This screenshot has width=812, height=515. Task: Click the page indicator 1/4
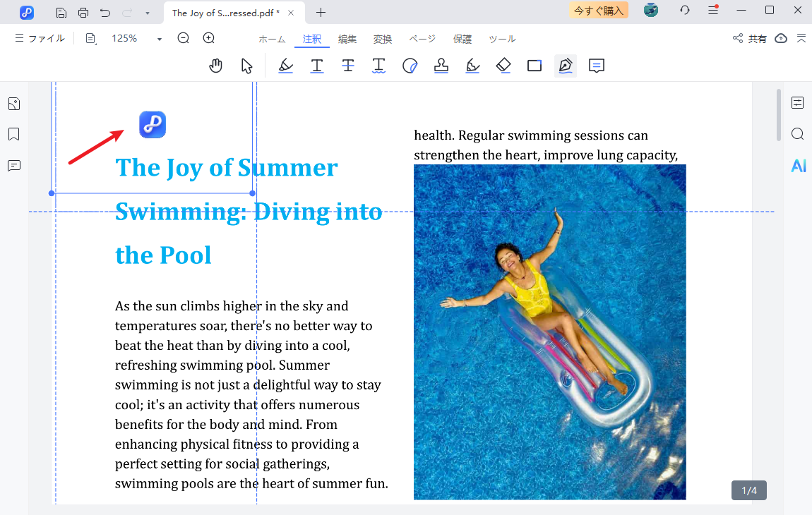coord(748,490)
